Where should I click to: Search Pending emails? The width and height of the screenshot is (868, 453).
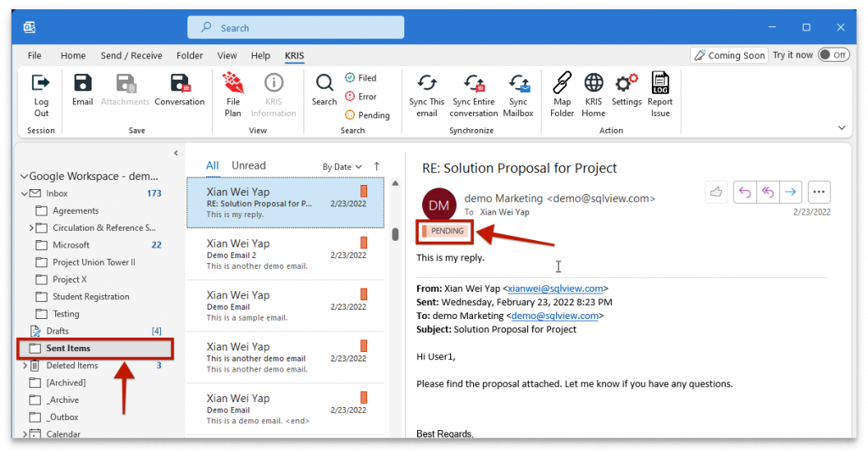(367, 115)
